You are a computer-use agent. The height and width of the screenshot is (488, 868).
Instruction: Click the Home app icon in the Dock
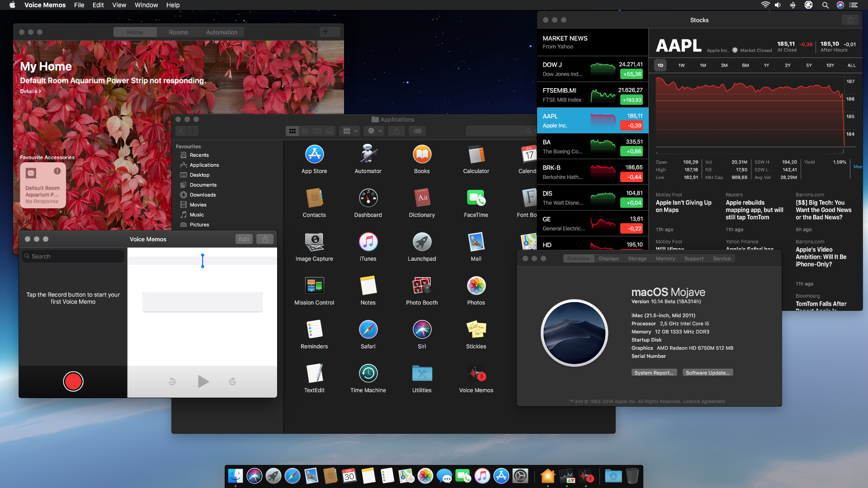pyautogui.click(x=547, y=476)
